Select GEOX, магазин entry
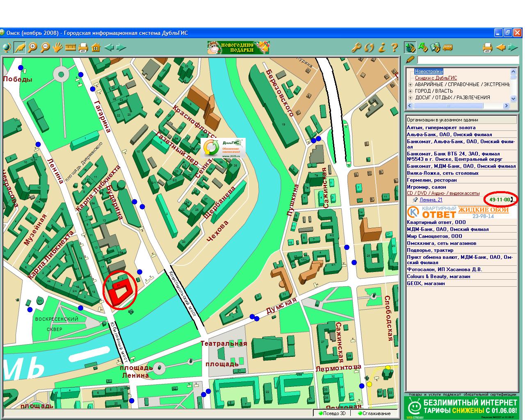 [x=461, y=283]
